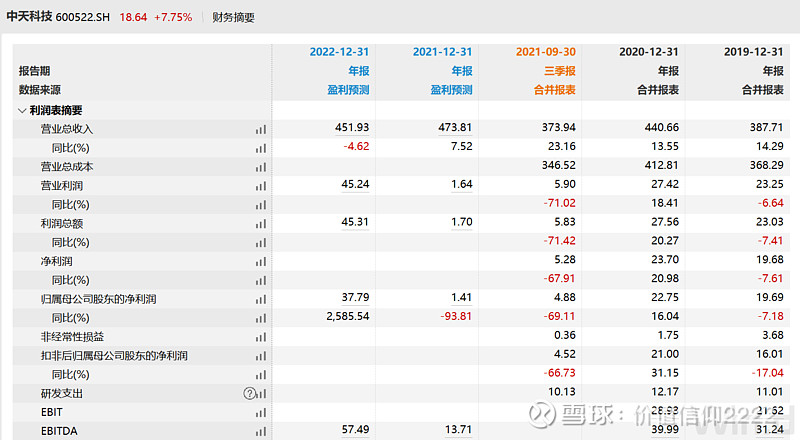
Task: Select the EBIT row label
Action: [52, 412]
